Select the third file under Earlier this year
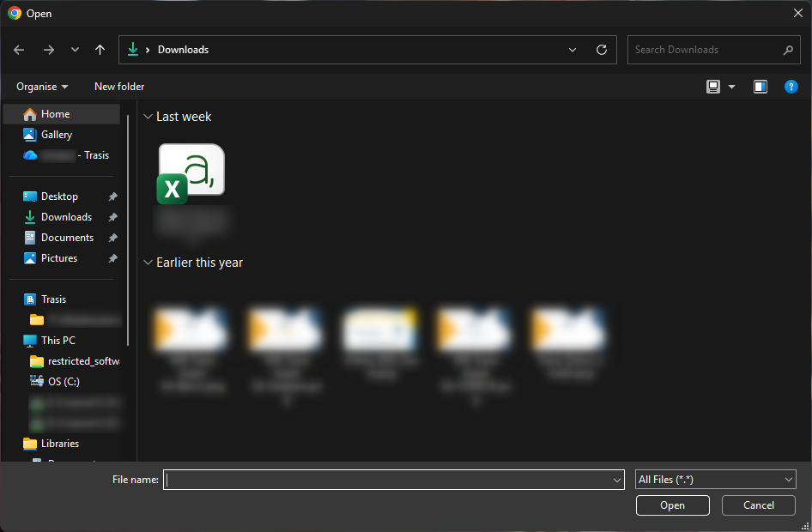The height and width of the screenshot is (532, 812). [380, 344]
